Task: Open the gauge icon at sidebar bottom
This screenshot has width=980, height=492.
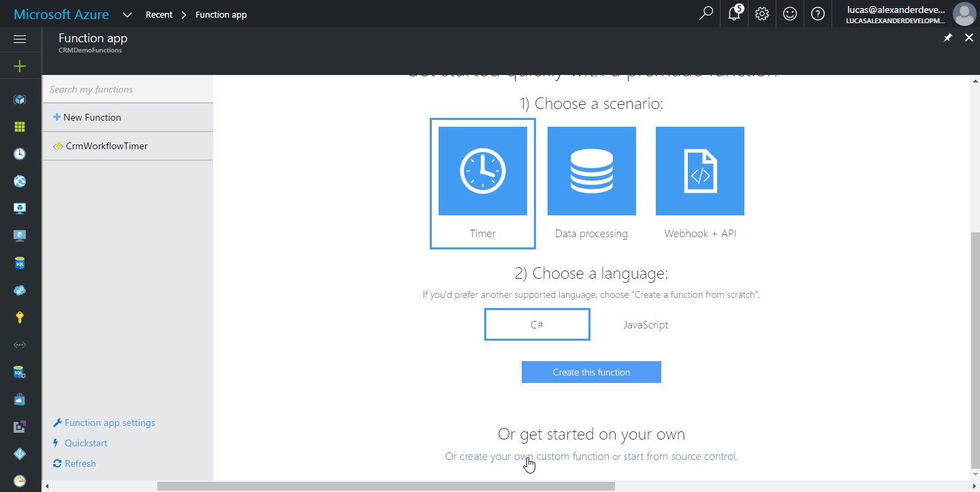Action: [x=20, y=481]
